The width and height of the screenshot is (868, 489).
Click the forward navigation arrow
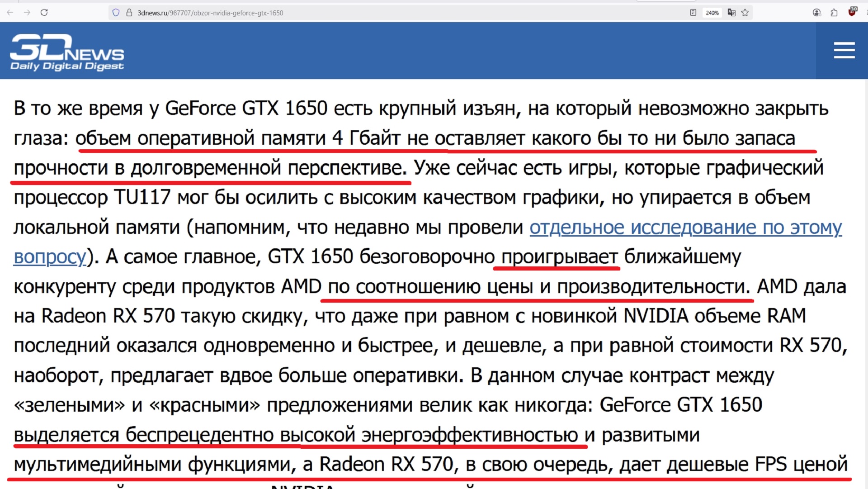27,13
